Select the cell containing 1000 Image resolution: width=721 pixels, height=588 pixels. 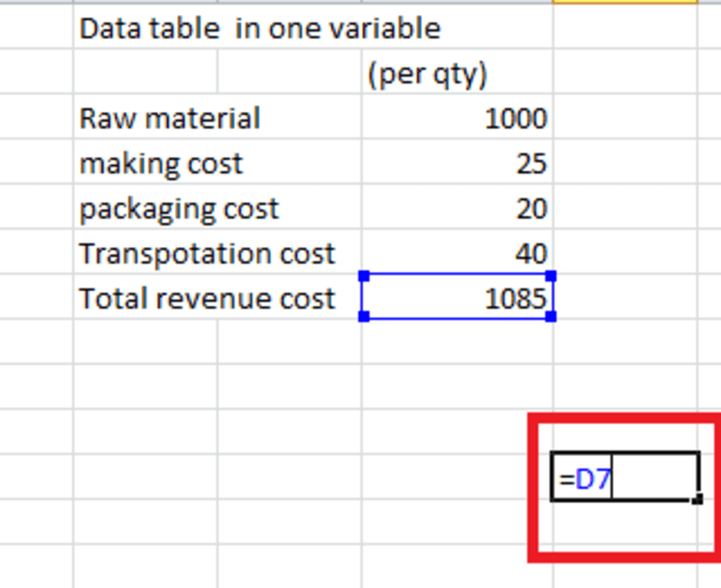click(x=457, y=116)
